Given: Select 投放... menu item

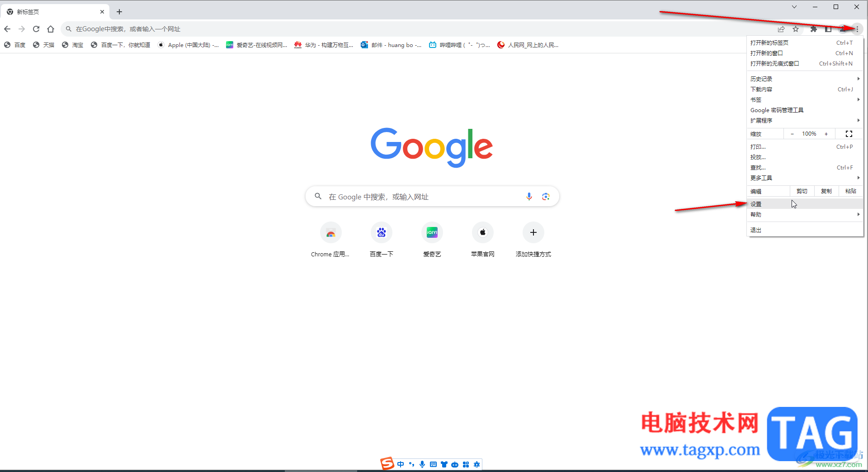Looking at the screenshot, I should tap(805, 157).
